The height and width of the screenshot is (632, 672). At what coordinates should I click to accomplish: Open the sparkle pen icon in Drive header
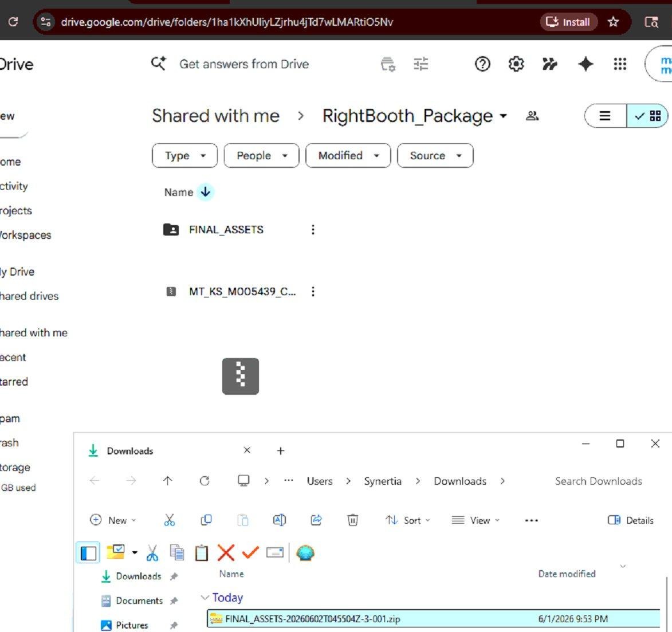click(550, 64)
